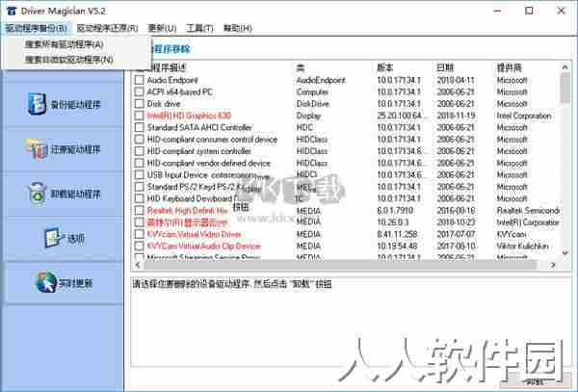Screen dimensions: 578x392
Task: Select the Audio Endpoint row text
Action: (x=172, y=80)
